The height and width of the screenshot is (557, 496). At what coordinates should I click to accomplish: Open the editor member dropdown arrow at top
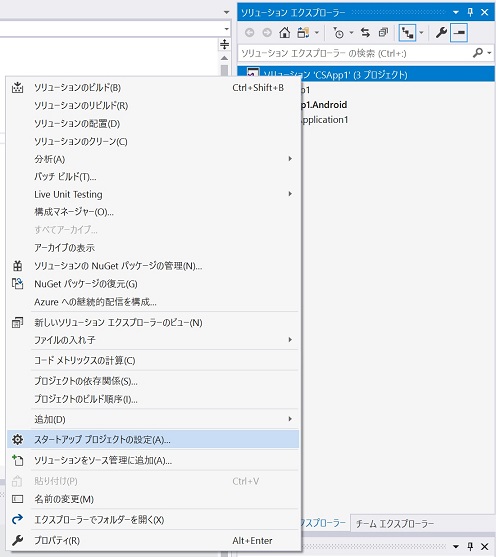227,12
